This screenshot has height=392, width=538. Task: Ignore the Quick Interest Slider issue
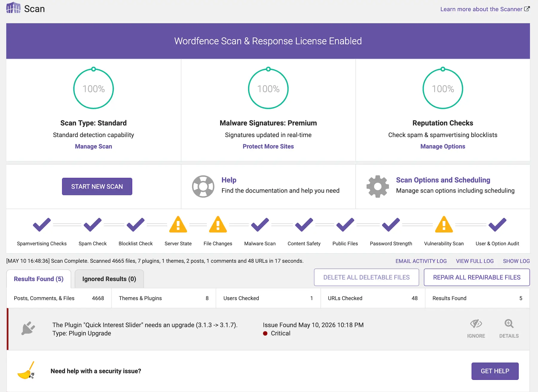click(x=476, y=329)
